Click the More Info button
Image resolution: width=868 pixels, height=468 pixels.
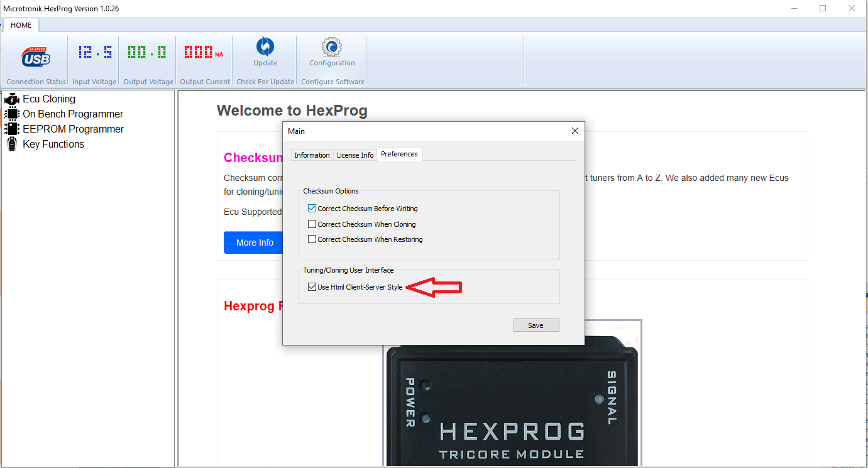tap(253, 242)
